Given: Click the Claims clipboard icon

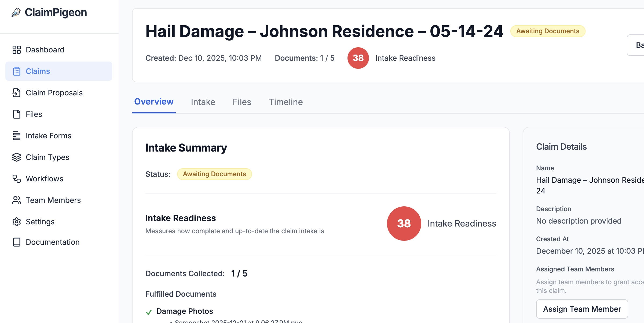Looking at the screenshot, I should coord(17,71).
